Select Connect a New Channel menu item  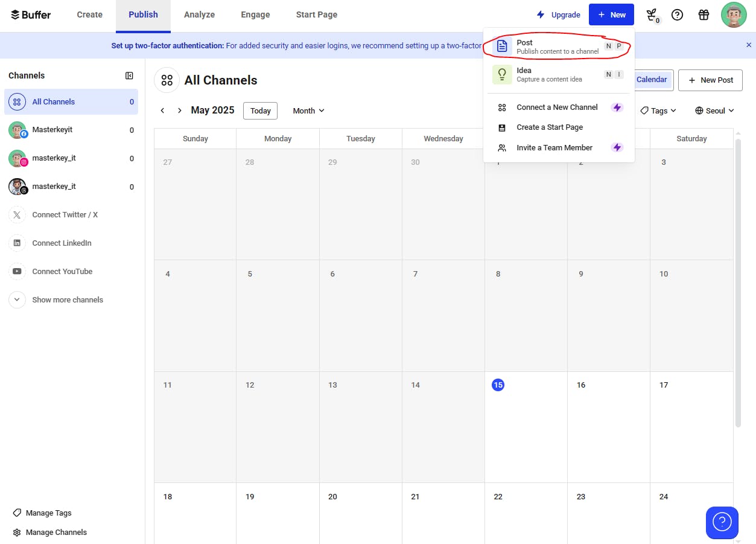point(558,107)
